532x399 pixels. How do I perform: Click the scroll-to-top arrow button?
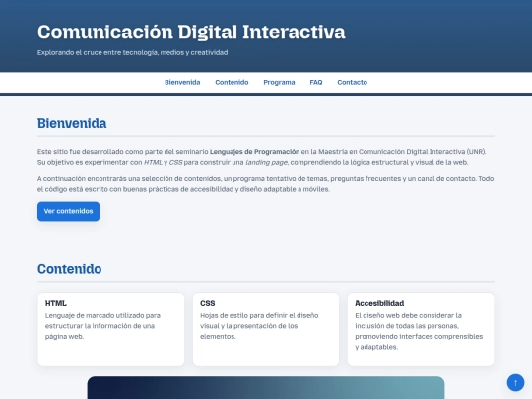(x=515, y=382)
